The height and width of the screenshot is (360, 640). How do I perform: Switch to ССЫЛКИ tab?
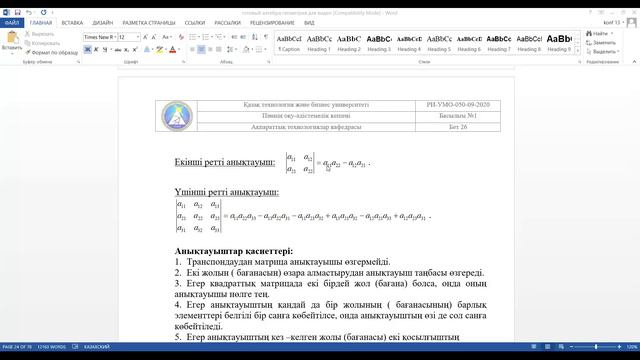pyautogui.click(x=195, y=23)
